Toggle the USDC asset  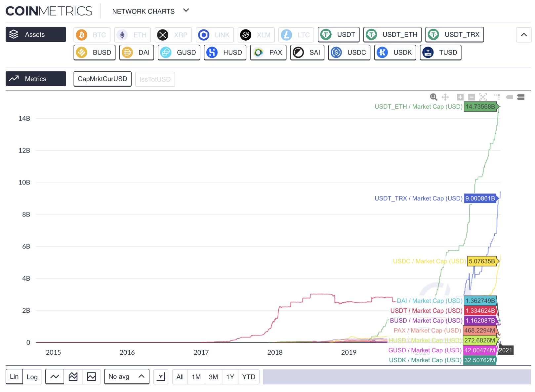349,52
